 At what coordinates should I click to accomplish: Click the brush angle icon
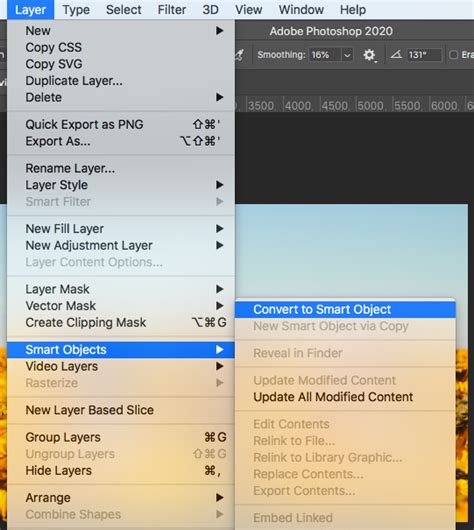396,54
